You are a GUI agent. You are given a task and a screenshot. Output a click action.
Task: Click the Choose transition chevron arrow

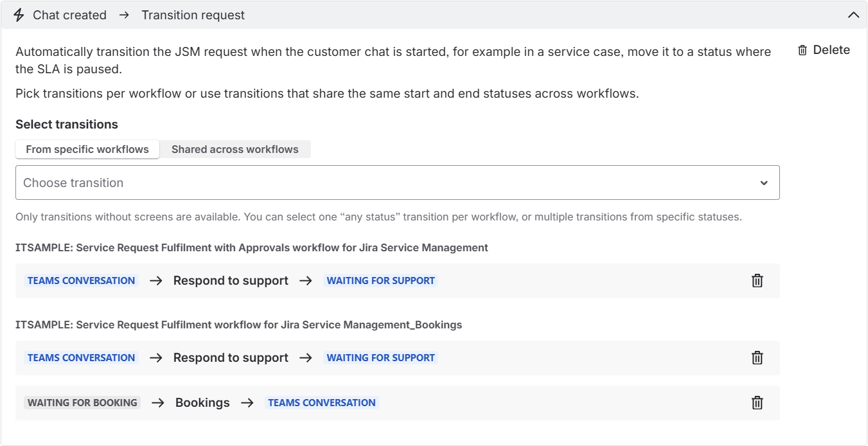(764, 183)
